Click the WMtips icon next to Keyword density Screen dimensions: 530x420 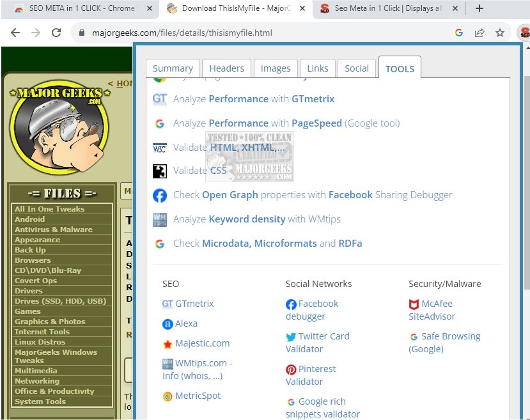click(160, 220)
